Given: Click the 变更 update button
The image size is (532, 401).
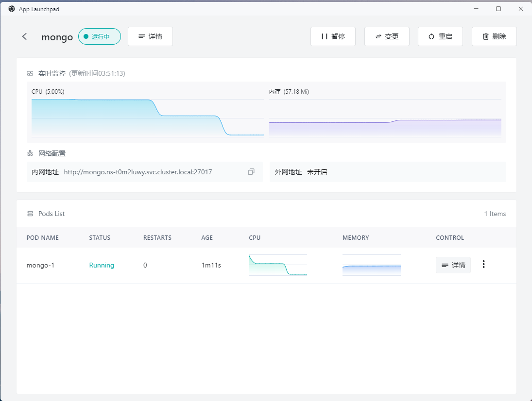Looking at the screenshot, I should pos(387,36).
